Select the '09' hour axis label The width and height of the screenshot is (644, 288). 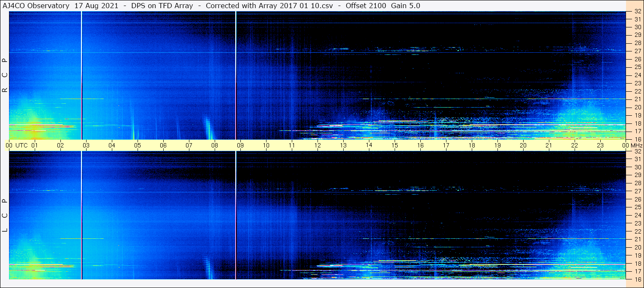(240, 145)
